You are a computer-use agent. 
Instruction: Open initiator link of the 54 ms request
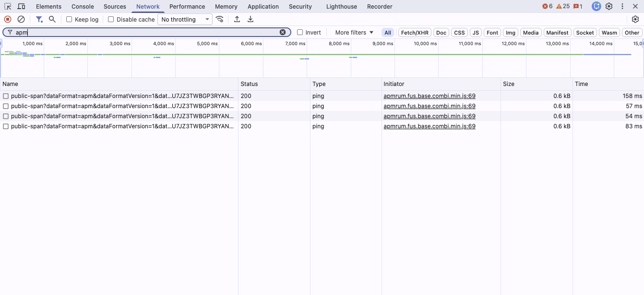[x=429, y=116]
